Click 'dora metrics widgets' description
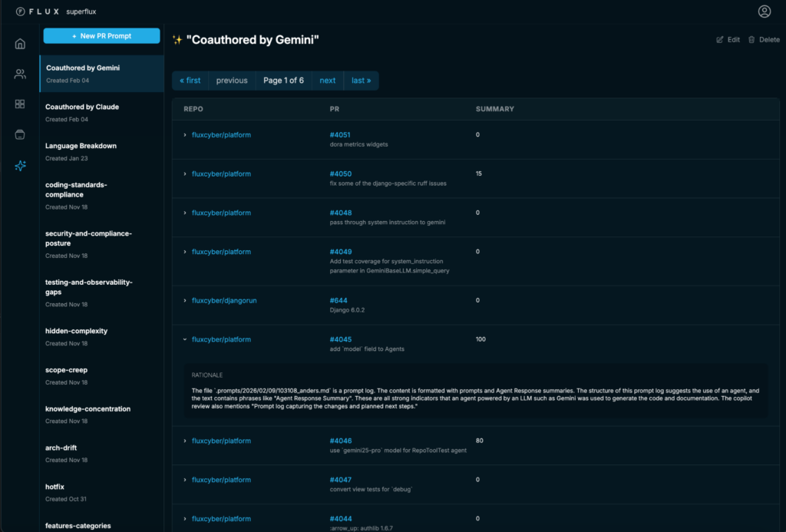This screenshot has width=786, height=532. click(358, 144)
